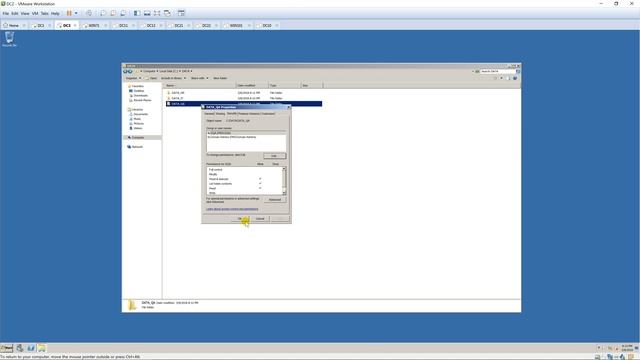Open the snapshot manager icon
The height and width of the screenshot is (360, 640).
(123, 13)
